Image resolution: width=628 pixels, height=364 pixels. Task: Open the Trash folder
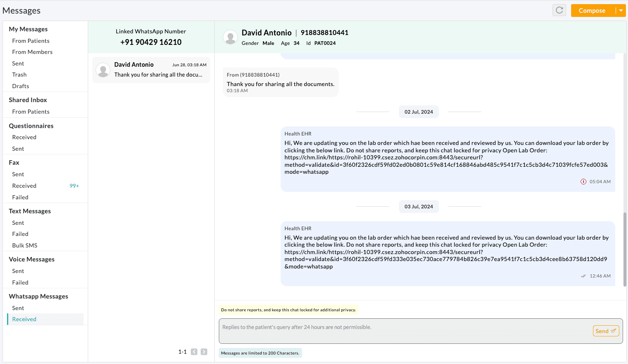pyautogui.click(x=19, y=75)
